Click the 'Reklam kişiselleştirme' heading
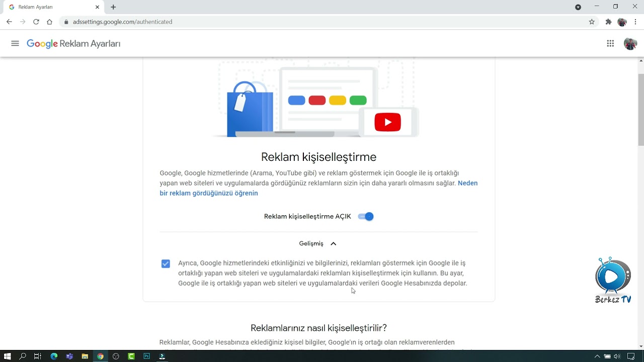The width and height of the screenshot is (644, 362). (x=318, y=157)
